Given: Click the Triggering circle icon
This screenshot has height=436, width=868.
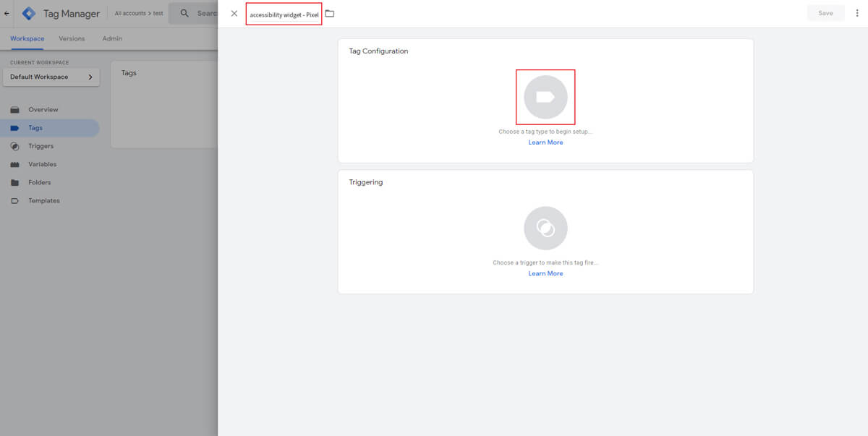Looking at the screenshot, I should pos(545,228).
